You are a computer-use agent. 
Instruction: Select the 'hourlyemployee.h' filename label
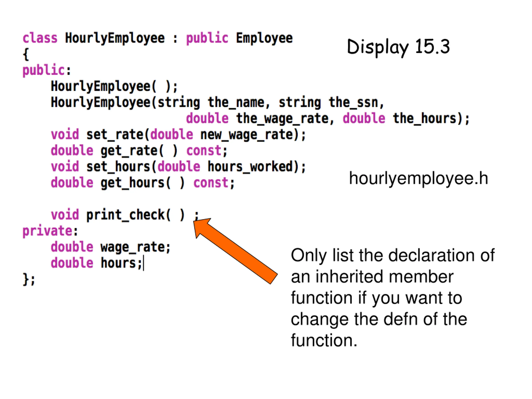click(419, 179)
